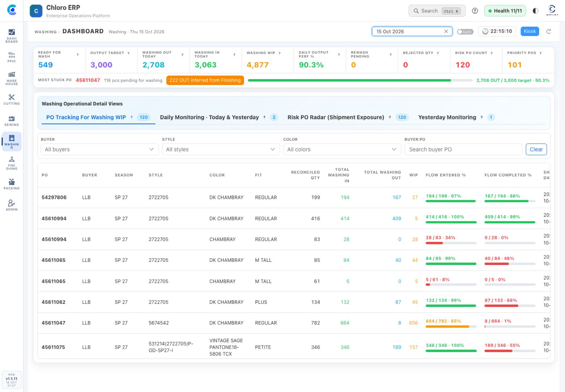Click PO 54297806 in the table
Viewport: 565px width, 392px height.
(54, 198)
